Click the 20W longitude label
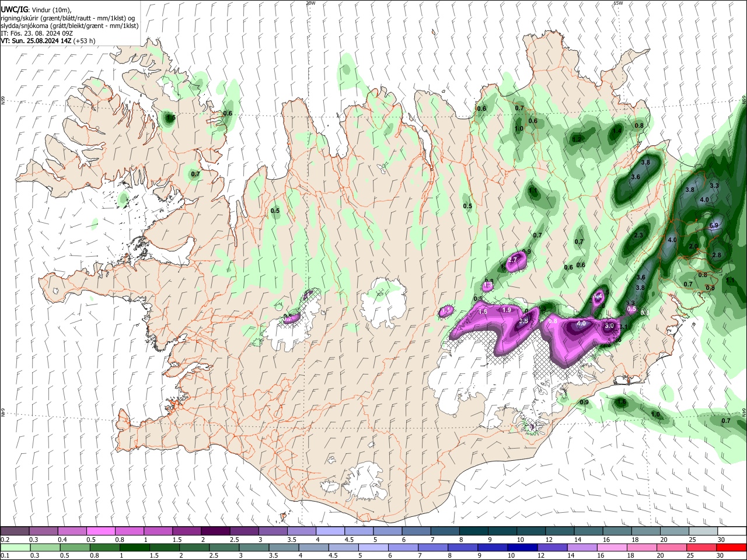 [x=310, y=3]
